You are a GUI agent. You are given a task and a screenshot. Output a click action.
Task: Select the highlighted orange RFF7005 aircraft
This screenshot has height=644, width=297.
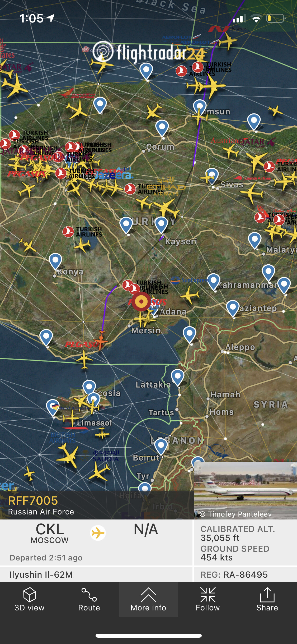[x=101, y=341]
